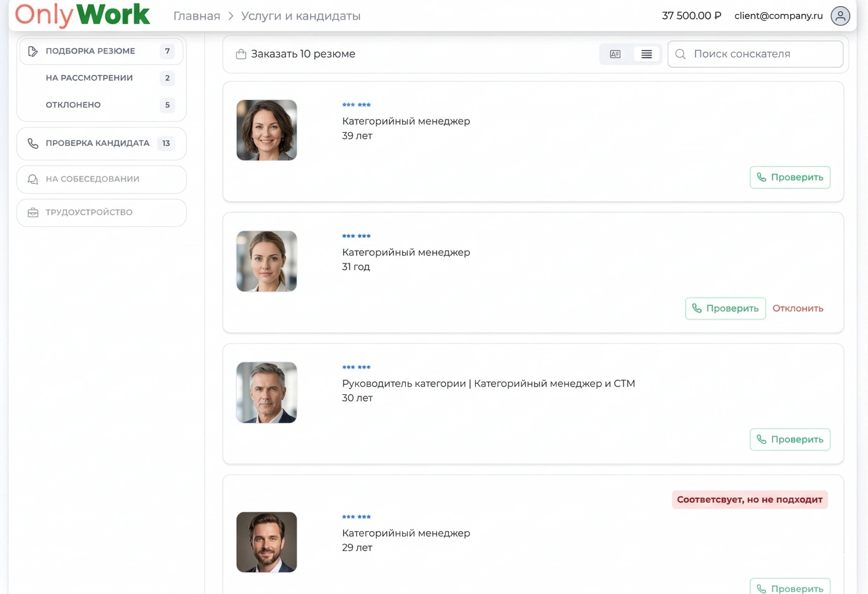
Task: Expand the 'На собеседовании' section
Action: (x=92, y=179)
